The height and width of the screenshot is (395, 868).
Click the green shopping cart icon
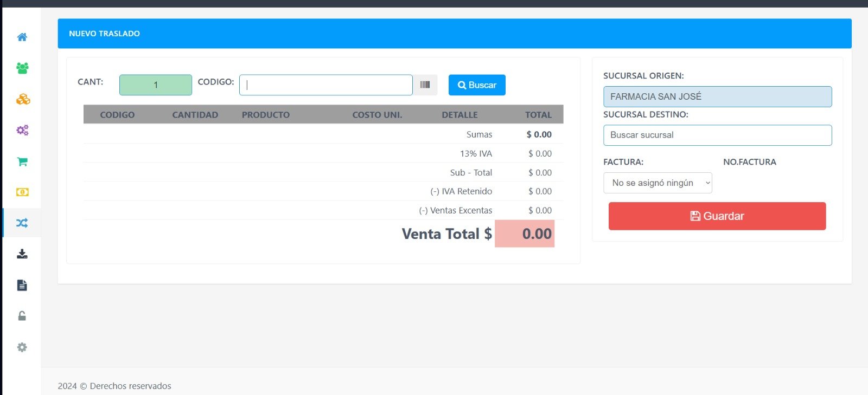tap(22, 161)
